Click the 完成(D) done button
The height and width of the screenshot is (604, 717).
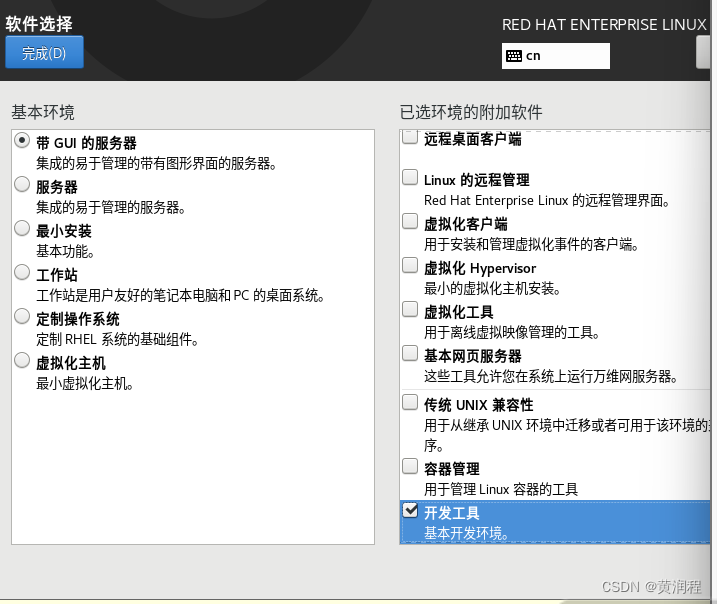pyautogui.click(x=44, y=52)
